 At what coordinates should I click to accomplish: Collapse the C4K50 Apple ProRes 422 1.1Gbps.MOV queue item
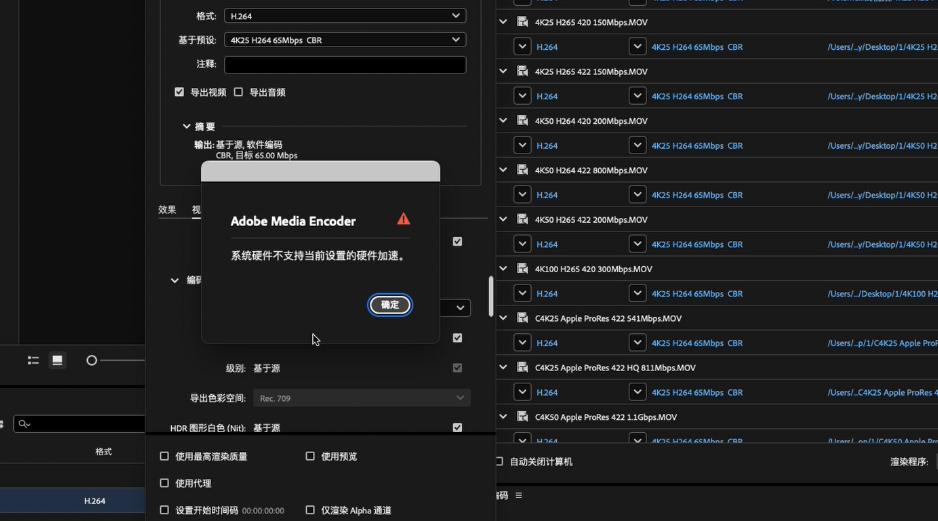coord(504,417)
